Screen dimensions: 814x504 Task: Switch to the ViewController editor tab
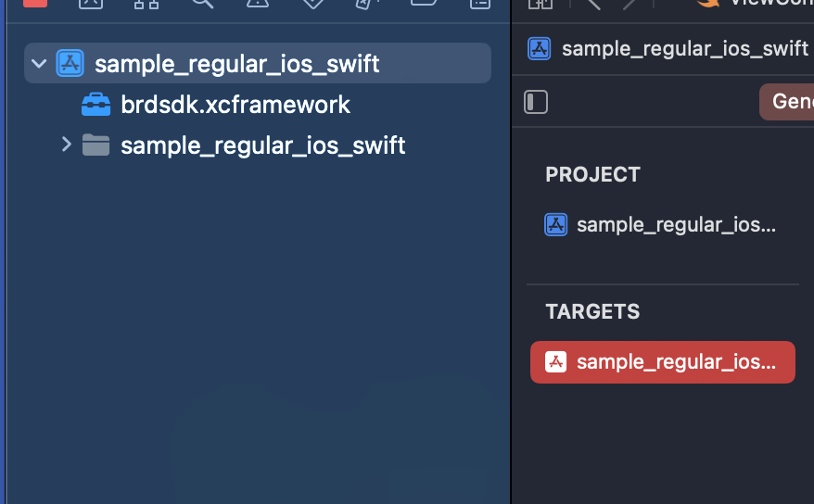760,3
